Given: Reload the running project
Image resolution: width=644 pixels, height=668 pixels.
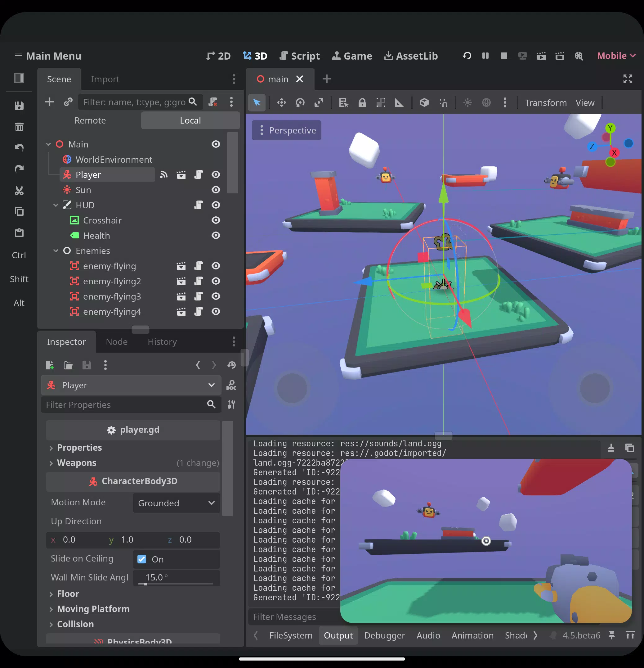Looking at the screenshot, I should click(467, 56).
